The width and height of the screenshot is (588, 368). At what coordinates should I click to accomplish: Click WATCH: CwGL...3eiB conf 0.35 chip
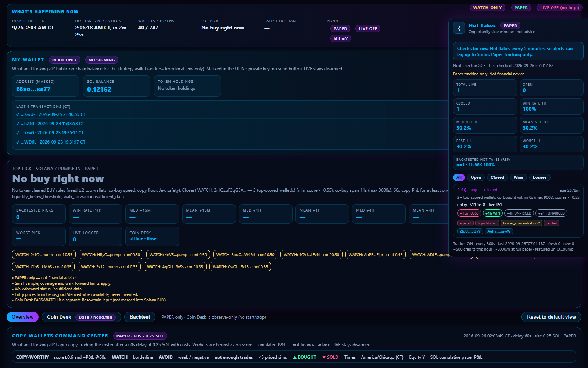pyautogui.click(x=240, y=267)
